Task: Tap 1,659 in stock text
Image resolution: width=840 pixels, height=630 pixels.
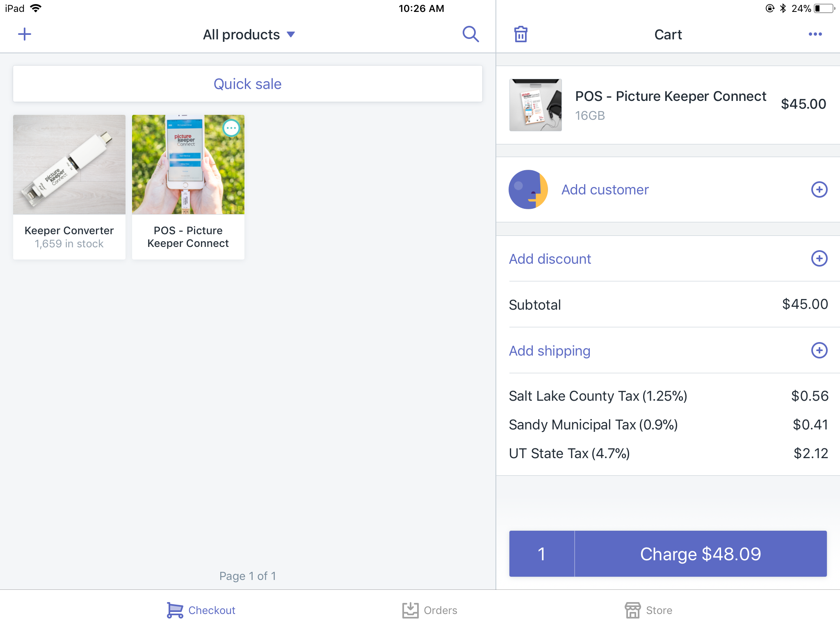Action: pos(69,244)
